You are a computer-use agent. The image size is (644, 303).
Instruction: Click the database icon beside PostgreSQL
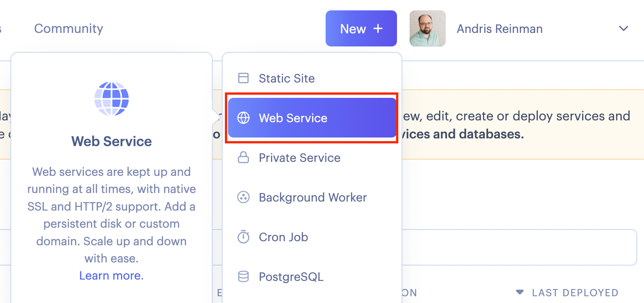243,276
